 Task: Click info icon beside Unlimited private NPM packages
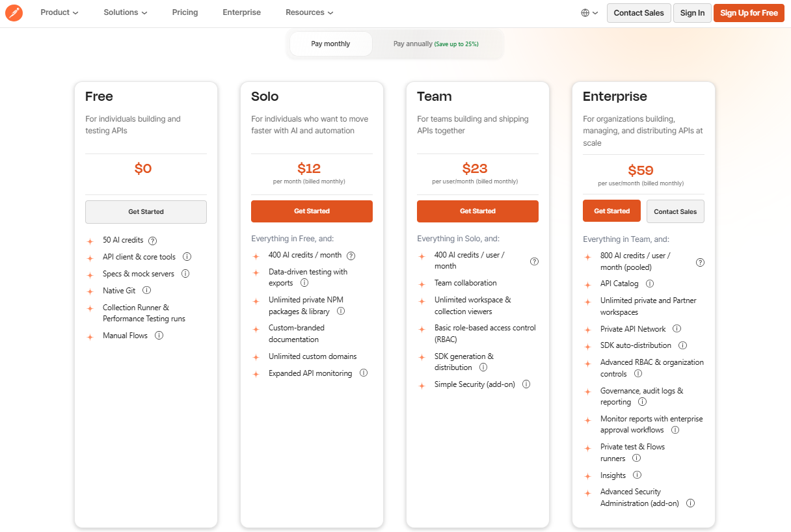click(x=341, y=312)
